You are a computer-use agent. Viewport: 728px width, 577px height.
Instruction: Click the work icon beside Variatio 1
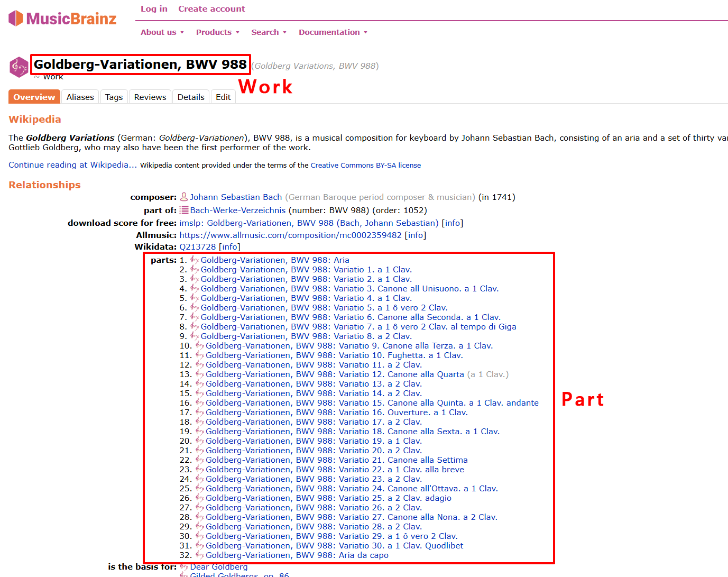point(195,269)
